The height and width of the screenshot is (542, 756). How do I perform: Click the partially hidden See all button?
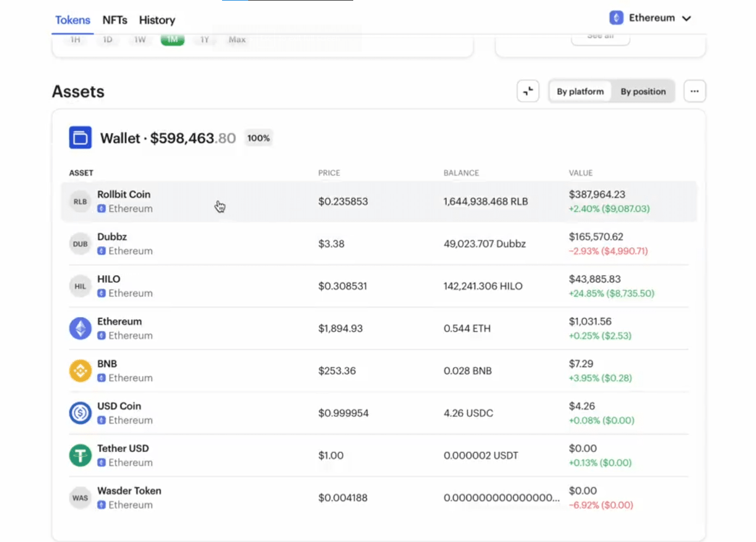[600, 39]
